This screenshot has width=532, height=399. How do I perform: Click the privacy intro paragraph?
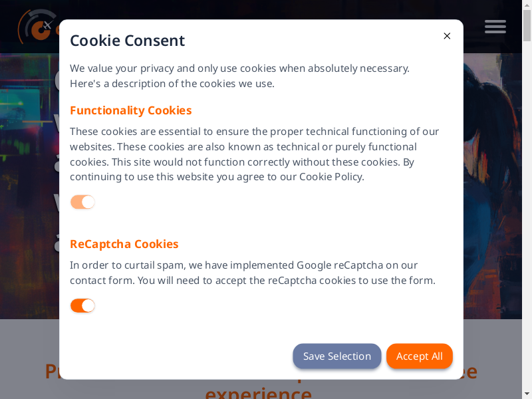pos(239,76)
